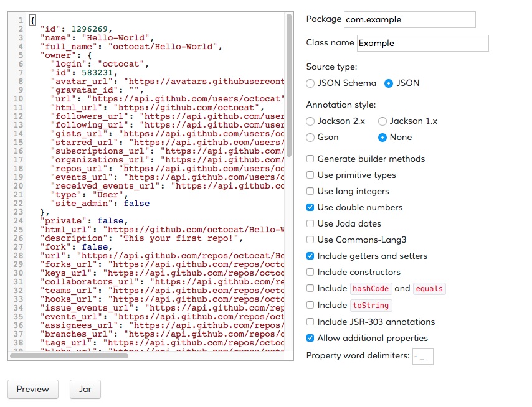
Task: Enable Include JSR-303 annotations
Action: [x=309, y=321]
